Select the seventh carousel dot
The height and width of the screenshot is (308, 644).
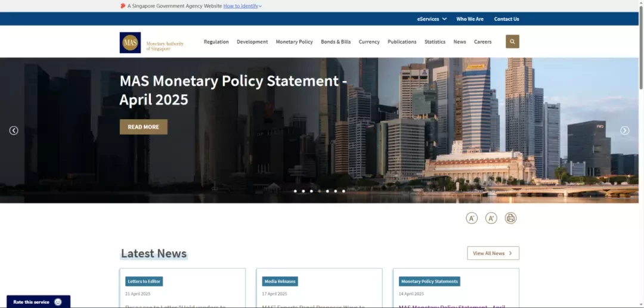pyautogui.click(x=343, y=191)
